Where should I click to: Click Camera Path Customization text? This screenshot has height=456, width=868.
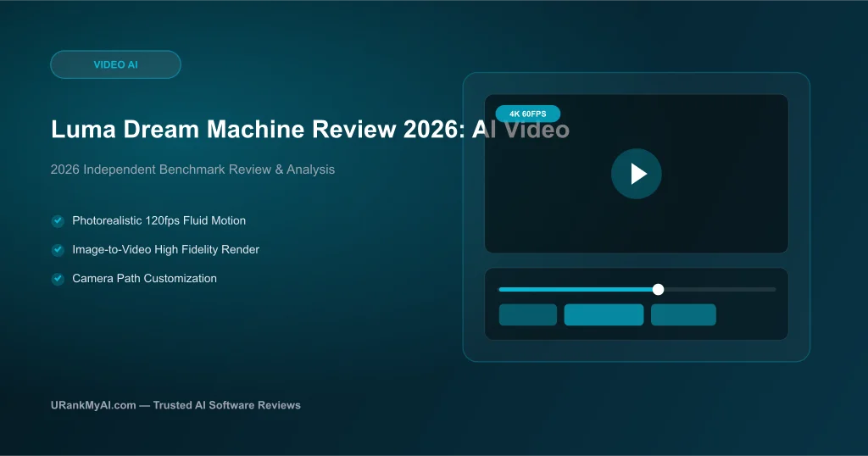pyautogui.click(x=144, y=278)
